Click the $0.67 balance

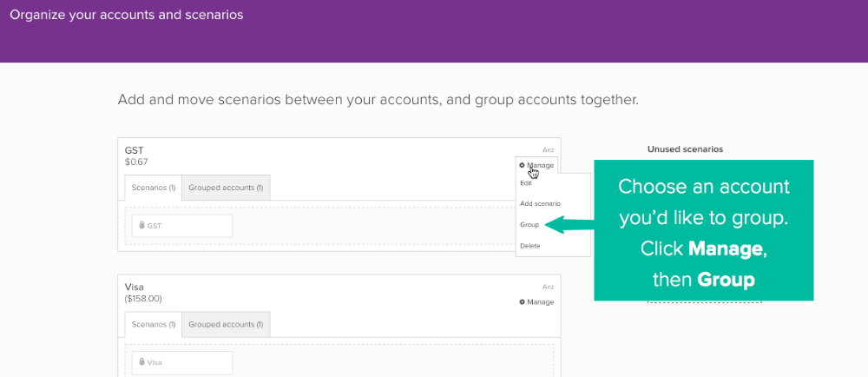[136, 162]
